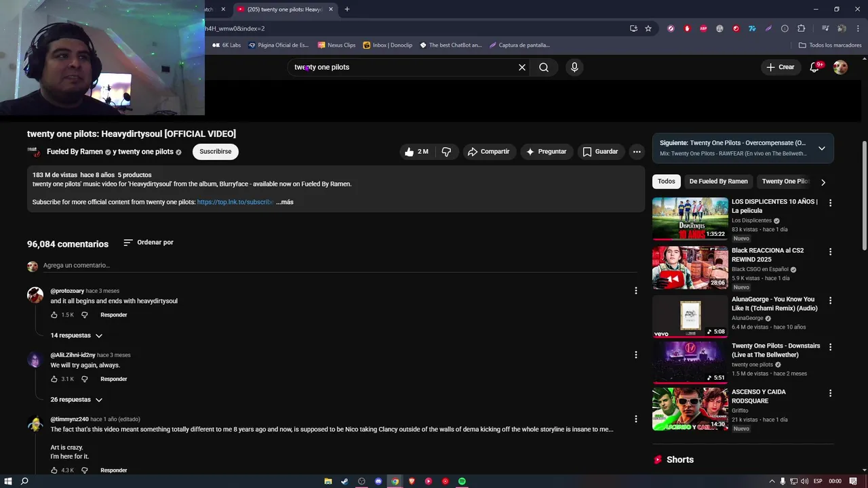Click the page vertical scrollbar
This screenshot has width=868, height=488.
[x=864, y=195]
